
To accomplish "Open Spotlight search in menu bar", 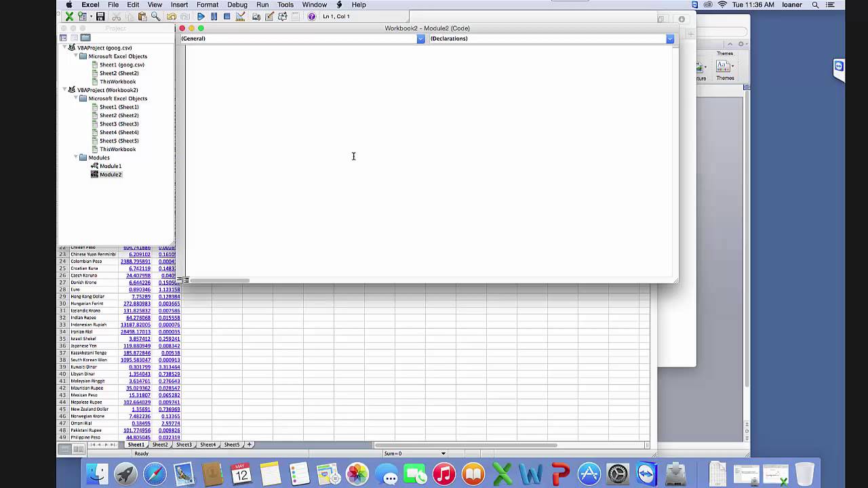I will [x=816, y=5].
